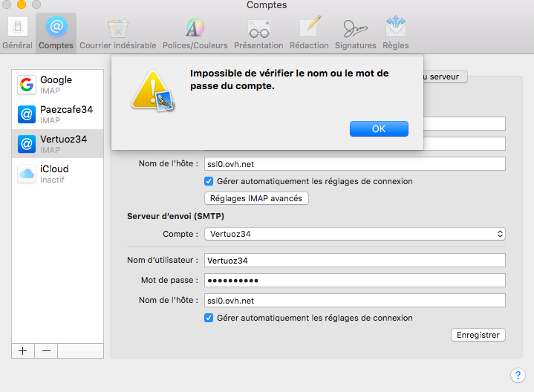The height and width of the screenshot is (392, 534).
Task: Click OK to dismiss the alert
Action: tap(379, 129)
